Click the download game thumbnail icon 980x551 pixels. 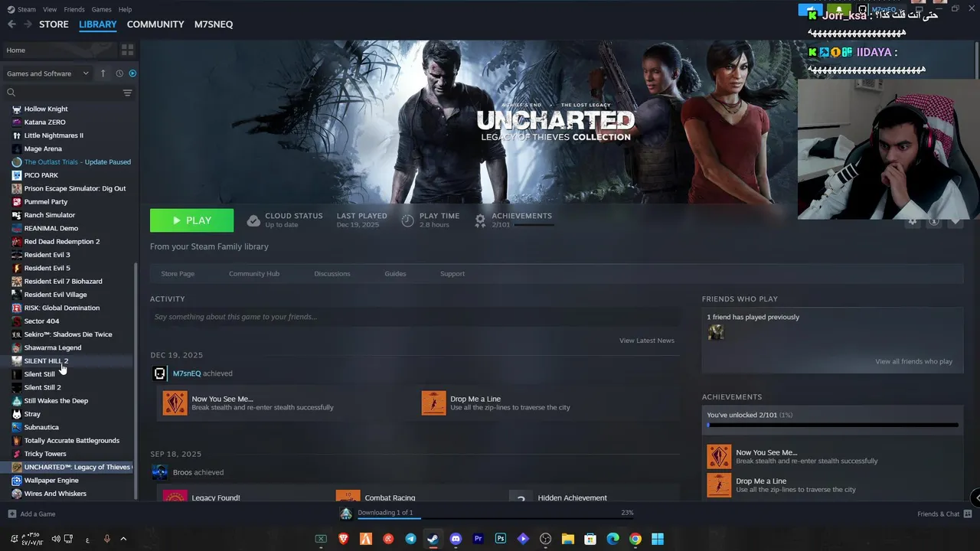[x=346, y=514]
